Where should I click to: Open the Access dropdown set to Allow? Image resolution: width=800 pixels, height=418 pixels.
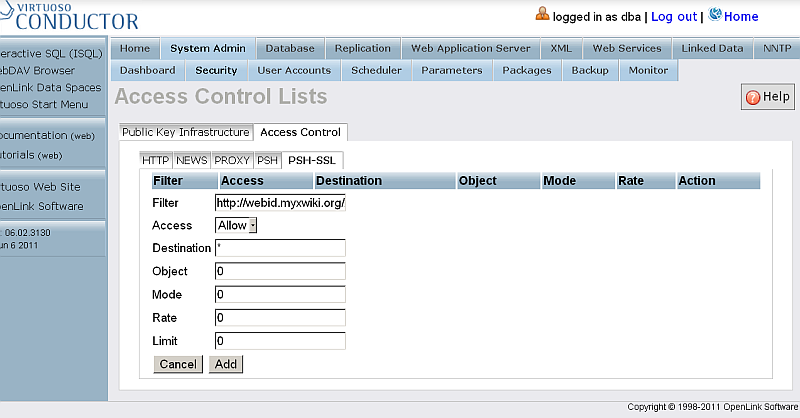coord(237,226)
